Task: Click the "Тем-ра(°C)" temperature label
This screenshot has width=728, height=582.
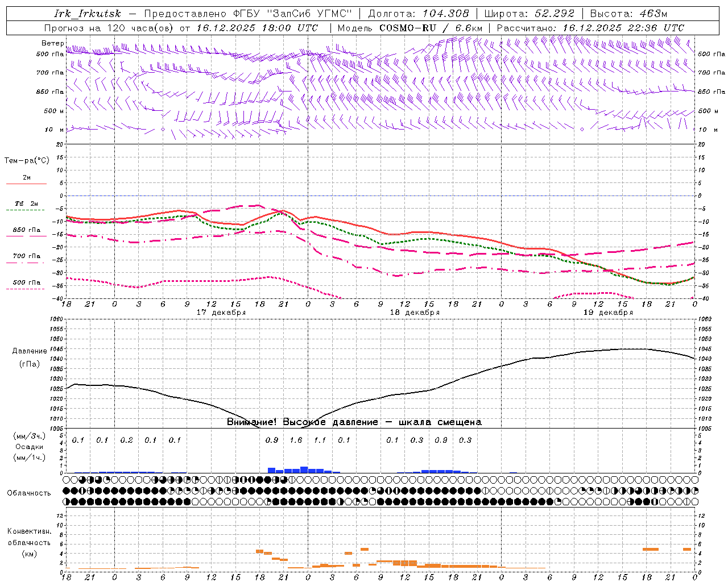Action: [x=27, y=161]
